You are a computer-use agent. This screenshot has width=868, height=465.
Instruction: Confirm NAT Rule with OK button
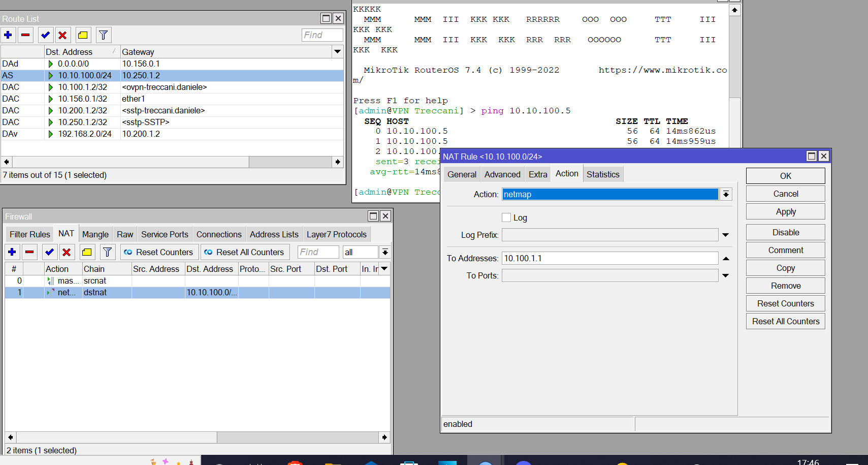[x=786, y=176]
